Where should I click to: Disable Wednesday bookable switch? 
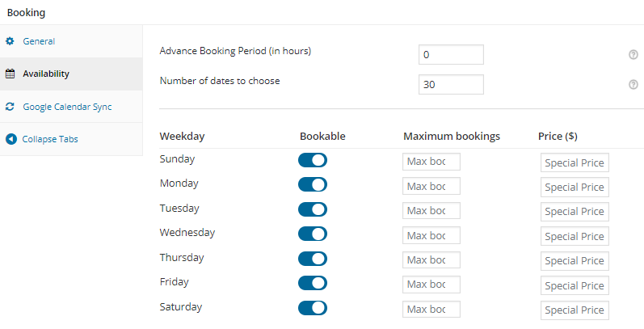(x=313, y=234)
